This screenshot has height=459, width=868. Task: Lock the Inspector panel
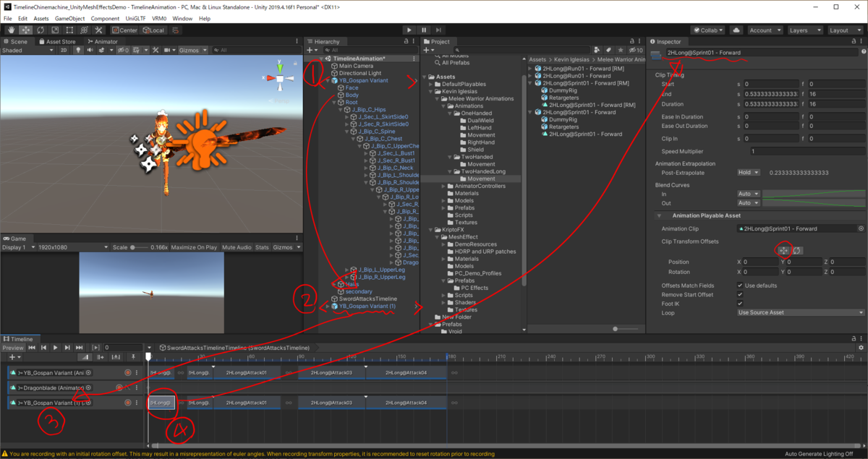[854, 42]
